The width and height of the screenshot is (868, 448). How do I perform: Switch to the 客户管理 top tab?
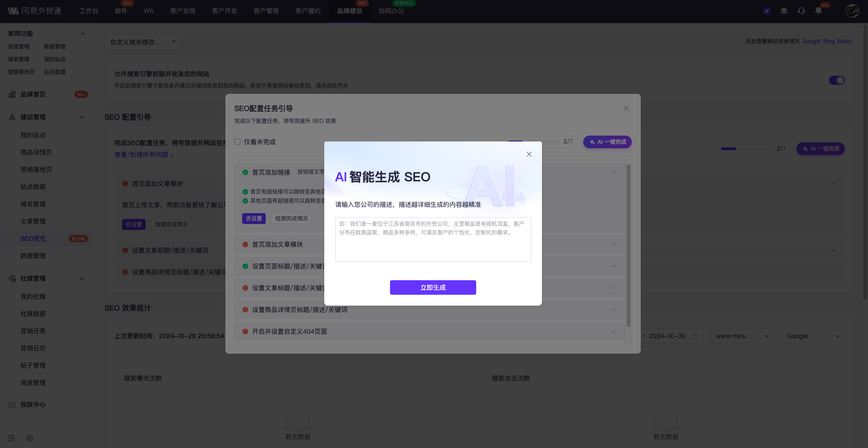[x=266, y=11]
